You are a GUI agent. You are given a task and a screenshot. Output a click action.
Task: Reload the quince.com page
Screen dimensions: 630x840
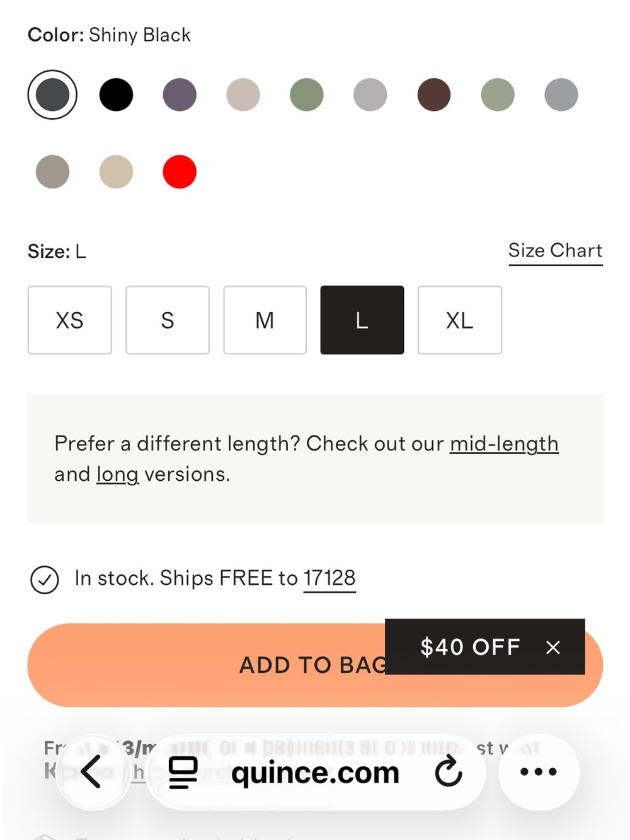[449, 772]
